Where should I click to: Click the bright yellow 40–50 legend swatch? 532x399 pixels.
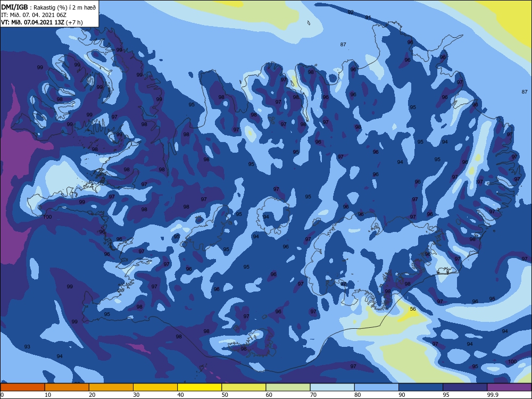(199, 387)
